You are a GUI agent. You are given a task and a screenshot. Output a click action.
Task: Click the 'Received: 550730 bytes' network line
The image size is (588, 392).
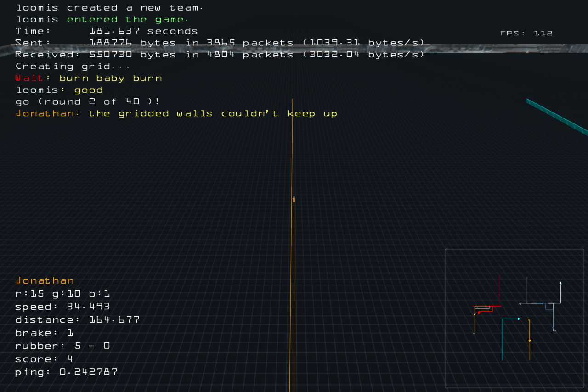(220, 55)
